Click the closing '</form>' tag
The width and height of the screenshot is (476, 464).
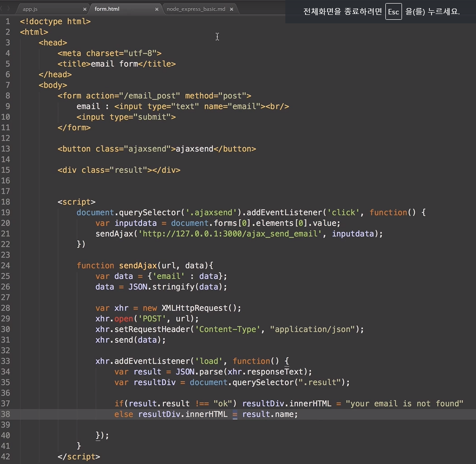(x=74, y=128)
